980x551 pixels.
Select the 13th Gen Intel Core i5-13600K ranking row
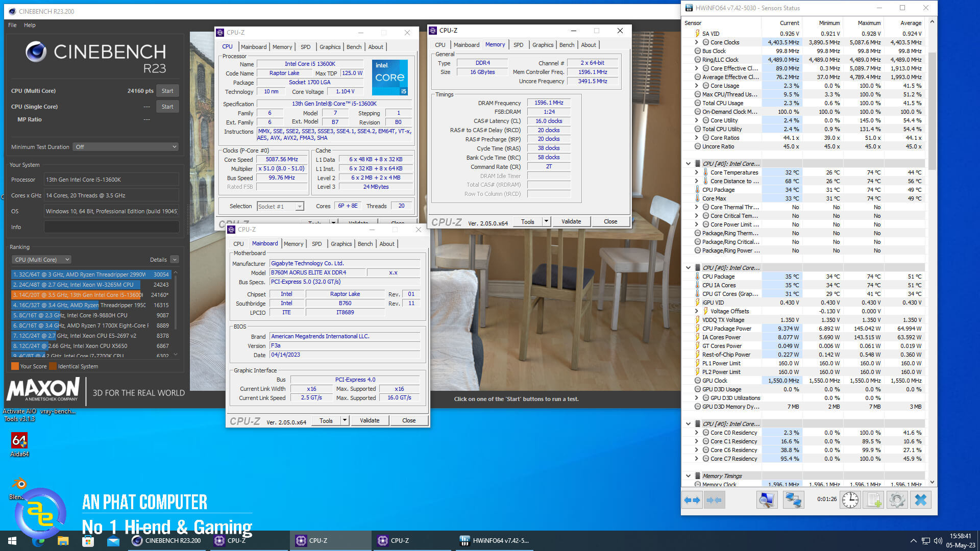91,295
